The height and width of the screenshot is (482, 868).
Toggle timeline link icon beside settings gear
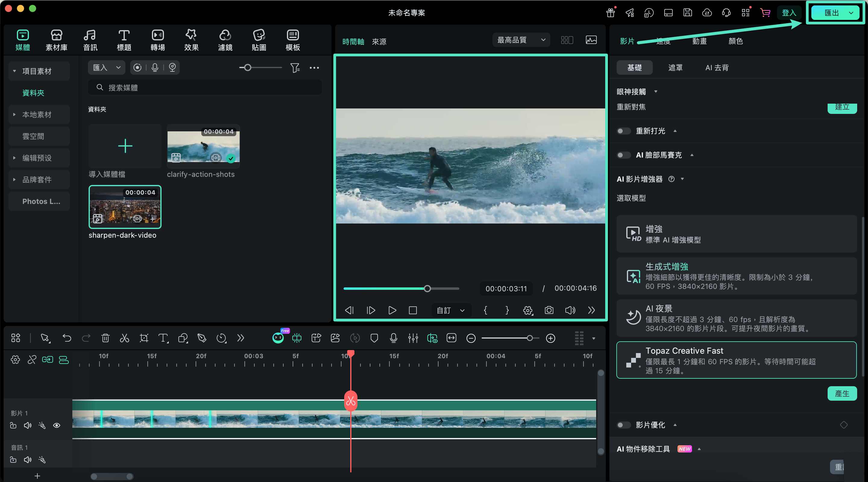[x=32, y=360]
